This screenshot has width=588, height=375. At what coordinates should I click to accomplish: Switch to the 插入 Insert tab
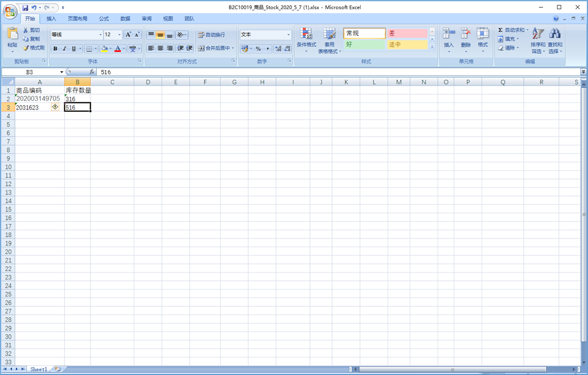51,19
